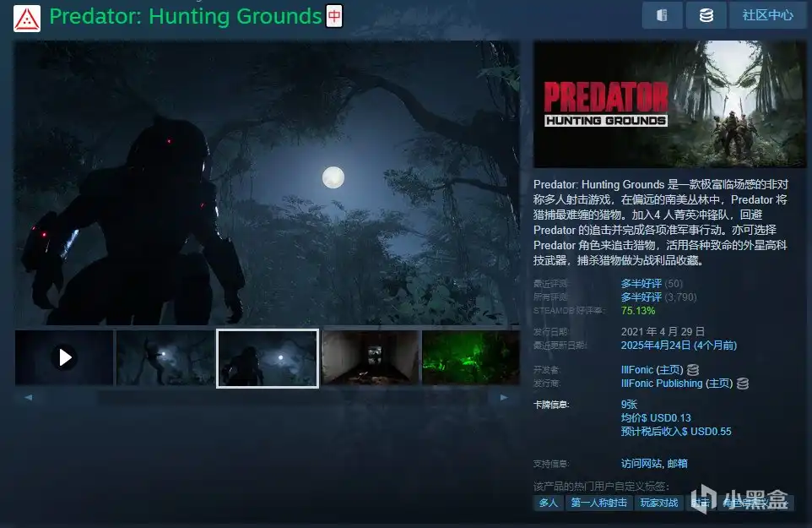Viewport: 812px width, 528px height.
Task: Select the 多人 tag
Action: coord(549,503)
